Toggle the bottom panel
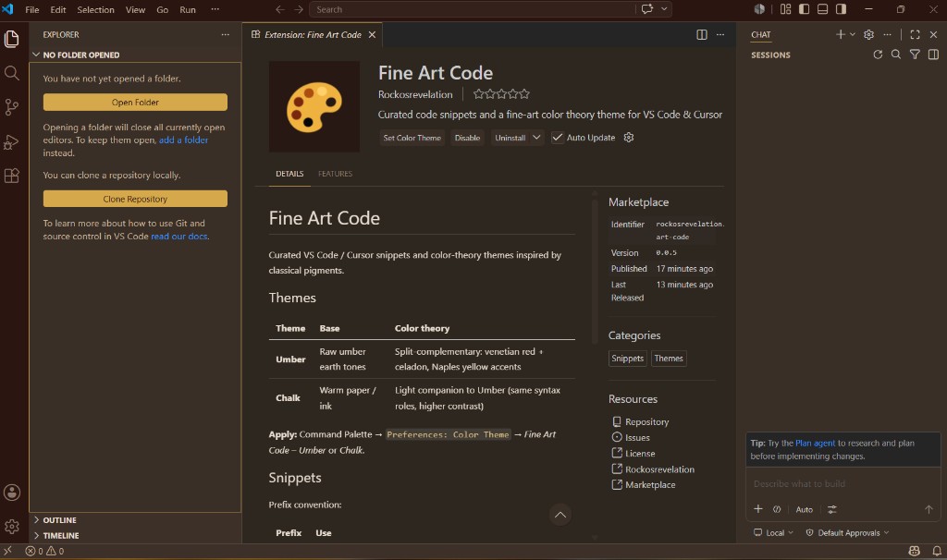 (x=822, y=9)
